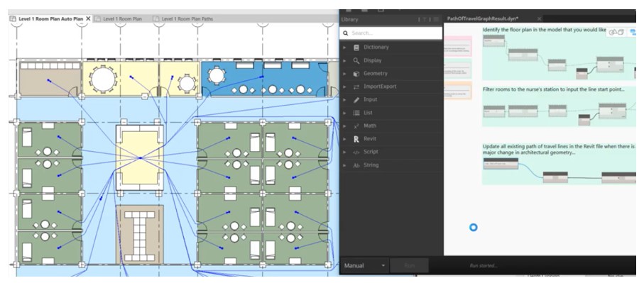Screen dimensions: 644x283
Task: Expand the Display category arrow
Action: tap(344, 60)
